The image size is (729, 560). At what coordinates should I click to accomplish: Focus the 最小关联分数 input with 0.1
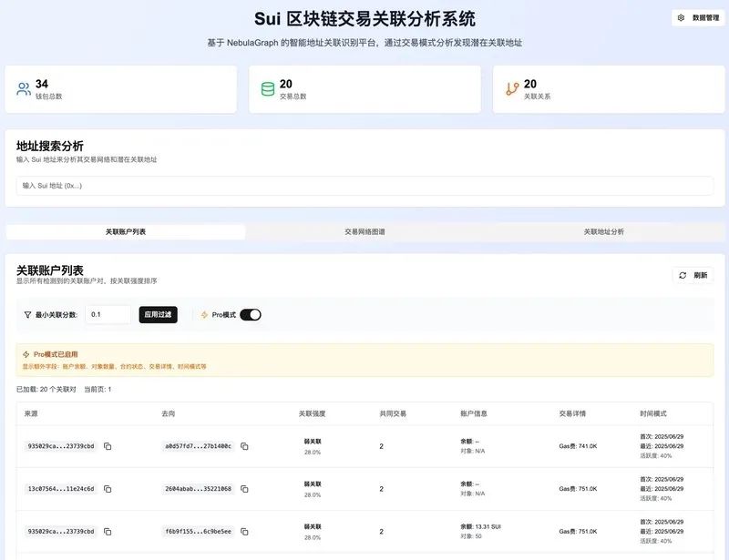click(108, 315)
